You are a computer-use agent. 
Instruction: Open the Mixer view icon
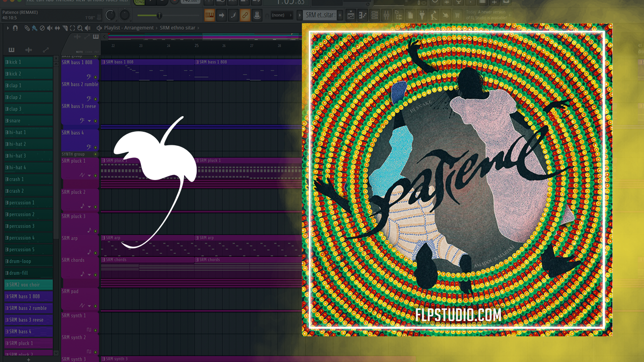(x=386, y=15)
